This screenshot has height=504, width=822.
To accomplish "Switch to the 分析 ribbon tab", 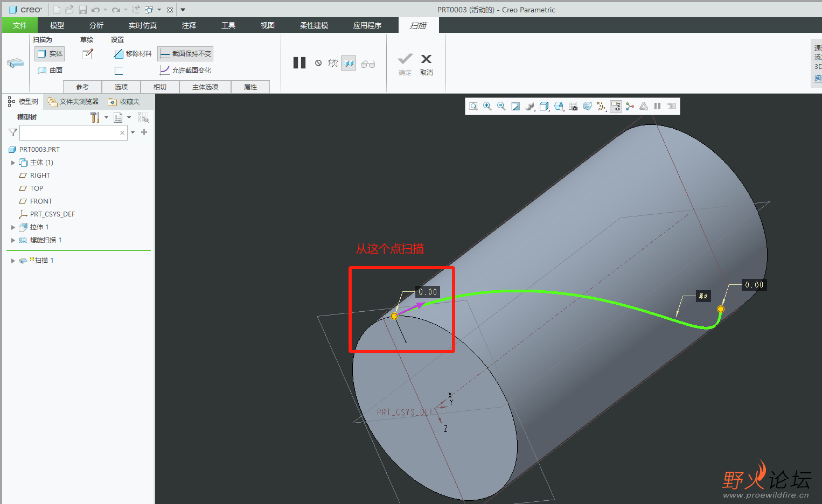I will point(96,25).
